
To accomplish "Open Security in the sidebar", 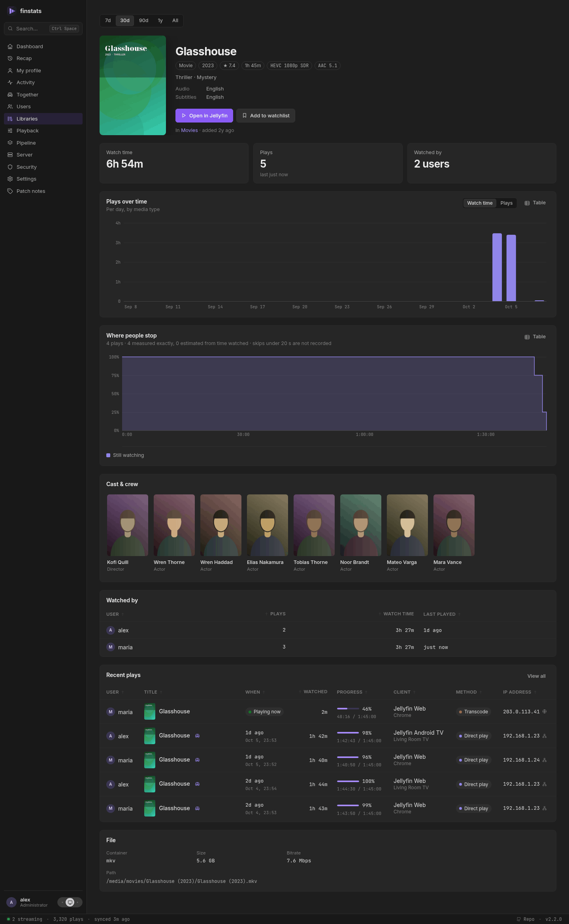I will coord(43,167).
